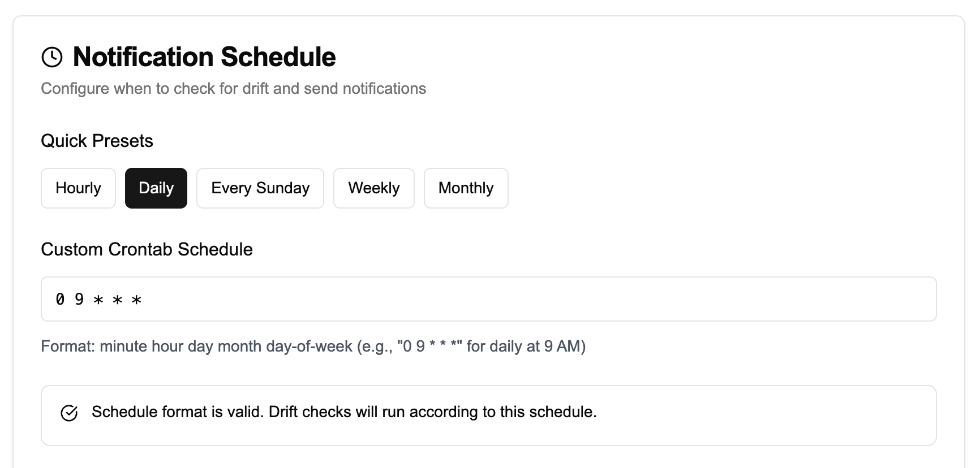Click the schedule format validation message

(x=345, y=412)
